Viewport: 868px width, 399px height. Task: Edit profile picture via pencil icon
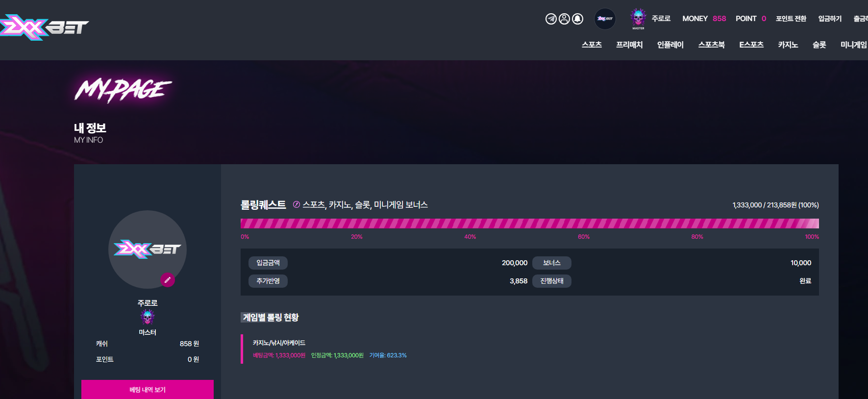tap(168, 280)
